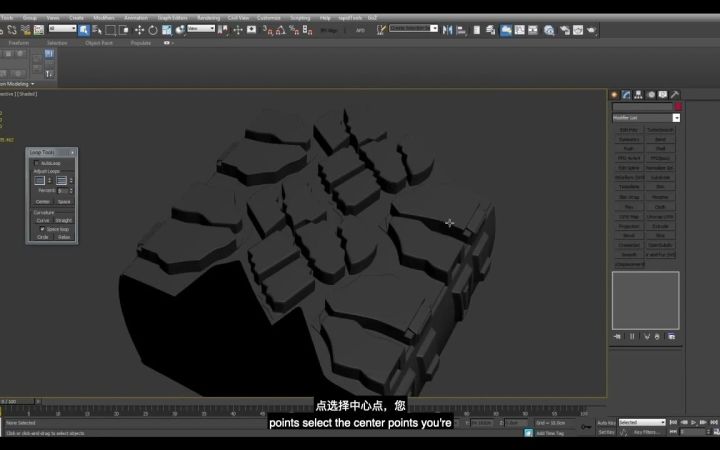Toggle the 3D Snaps icon
Screen dimensions: 720x450
pos(268,30)
